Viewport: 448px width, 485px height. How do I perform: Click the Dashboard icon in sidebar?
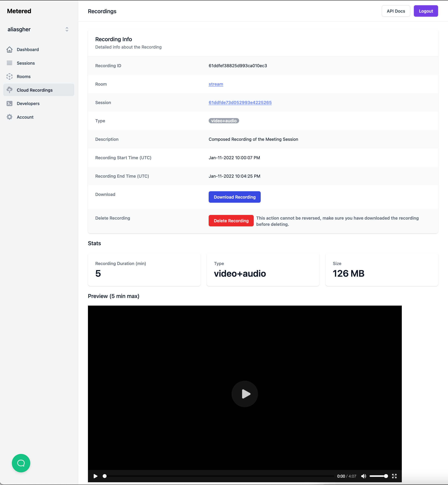10,50
